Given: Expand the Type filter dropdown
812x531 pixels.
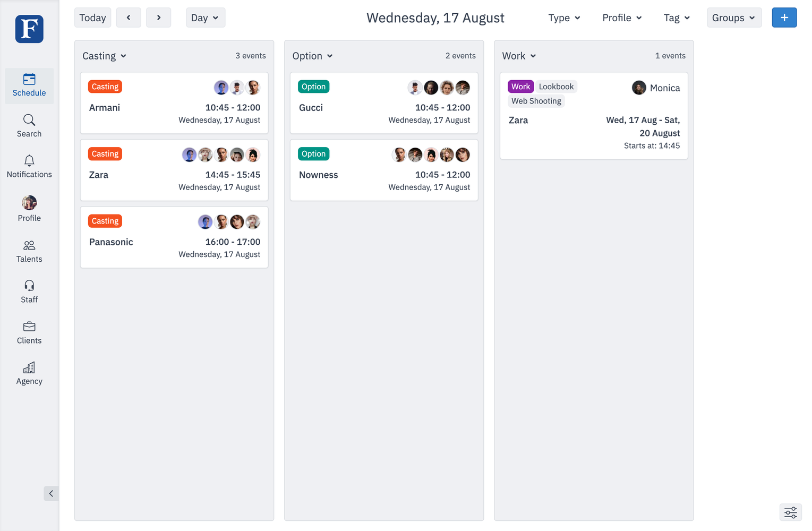Looking at the screenshot, I should tap(564, 18).
